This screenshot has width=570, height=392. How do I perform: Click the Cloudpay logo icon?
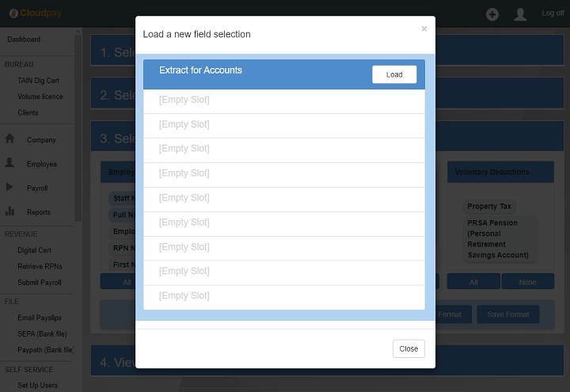[13, 13]
